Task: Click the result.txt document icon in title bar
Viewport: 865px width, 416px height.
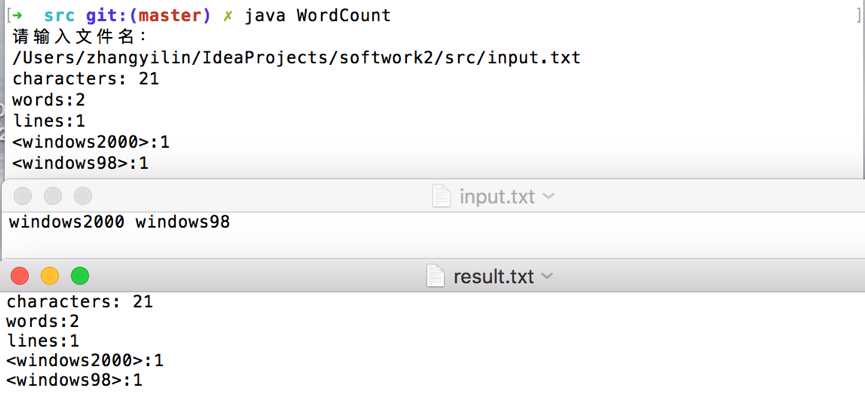Action: (435, 276)
